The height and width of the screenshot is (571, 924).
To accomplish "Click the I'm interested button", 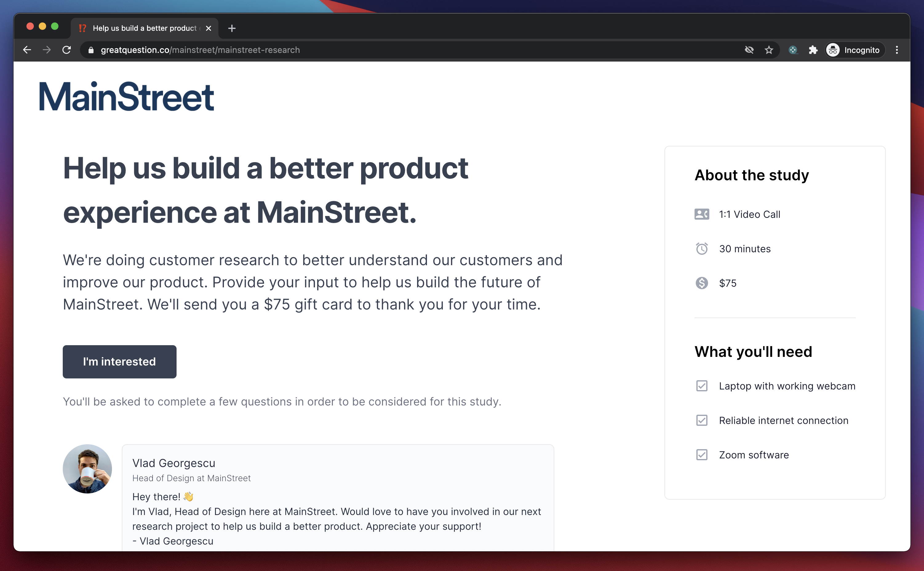I will pyautogui.click(x=119, y=361).
